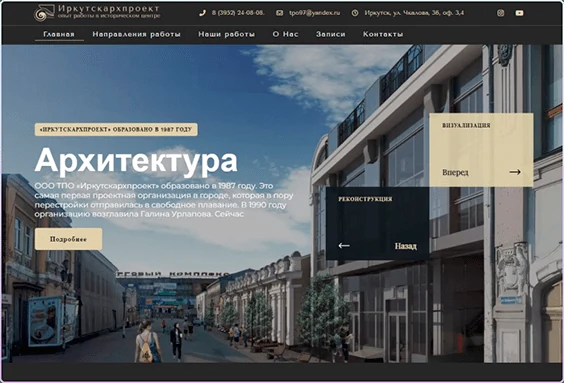Click the Визуализация card label
The height and width of the screenshot is (383, 564).
tap(466, 126)
